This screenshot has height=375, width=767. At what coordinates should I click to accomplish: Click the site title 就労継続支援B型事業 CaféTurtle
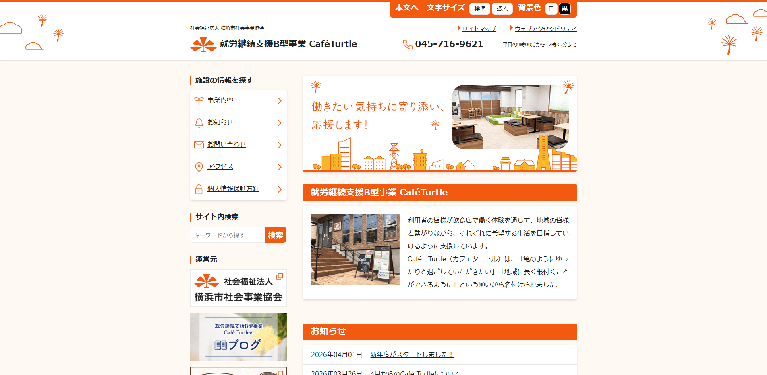[x=289, y=44]
